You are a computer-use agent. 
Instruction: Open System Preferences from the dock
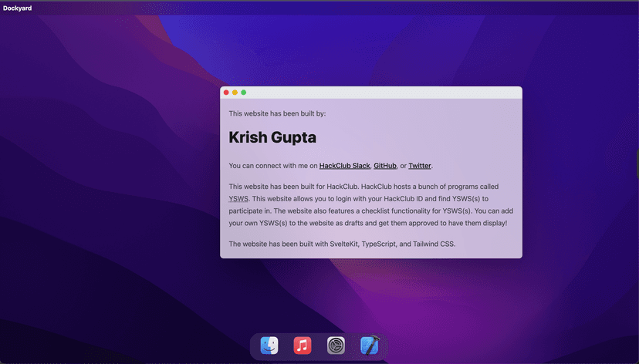click(336, 345)
